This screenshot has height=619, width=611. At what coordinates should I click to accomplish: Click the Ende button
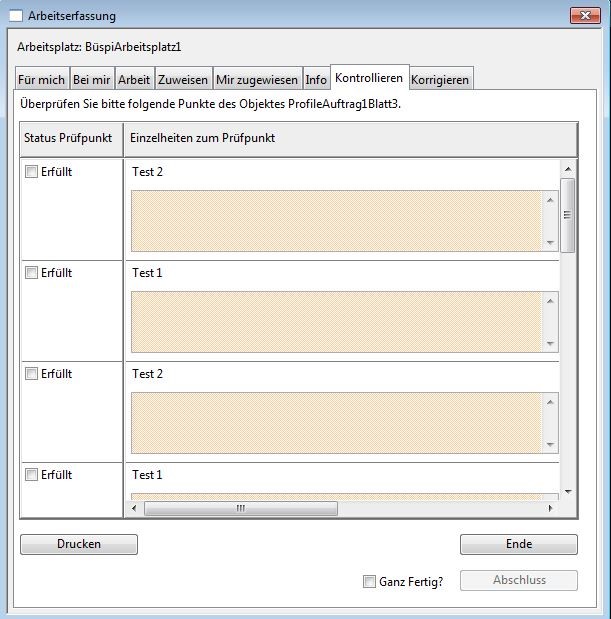(x=518, y=544)
